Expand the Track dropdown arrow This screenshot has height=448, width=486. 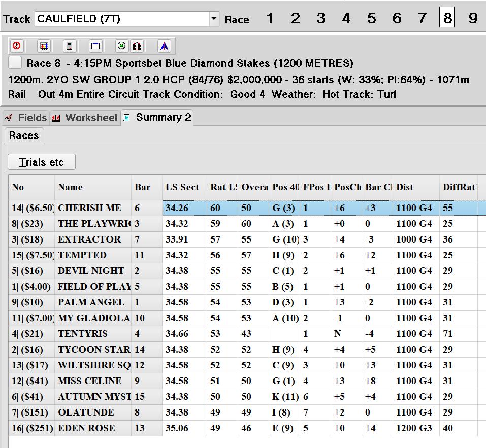(x=214, y=19)
